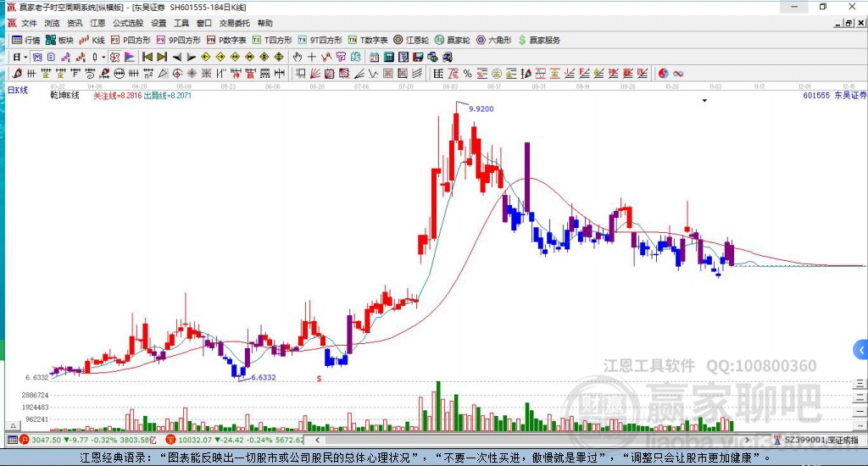
Task: Expand the dropdown arrow next to the 0 icon
Action: pos(103,57)
